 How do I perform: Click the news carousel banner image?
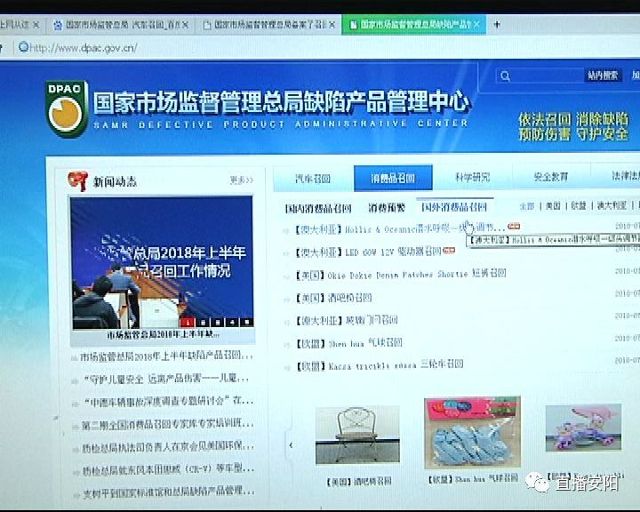coord(162,263)
